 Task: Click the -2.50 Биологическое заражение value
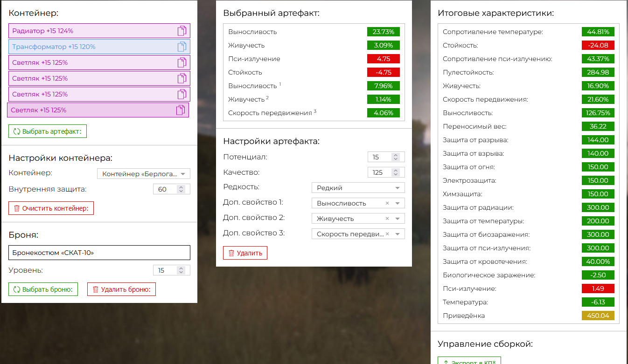598,275
